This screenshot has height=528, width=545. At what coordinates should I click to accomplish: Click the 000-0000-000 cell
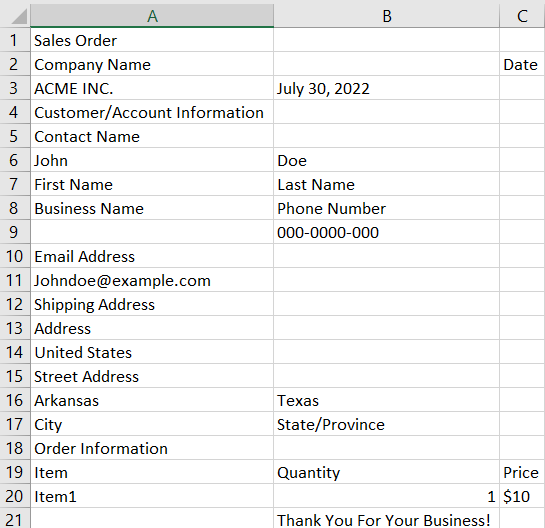[x=387, y=232]
